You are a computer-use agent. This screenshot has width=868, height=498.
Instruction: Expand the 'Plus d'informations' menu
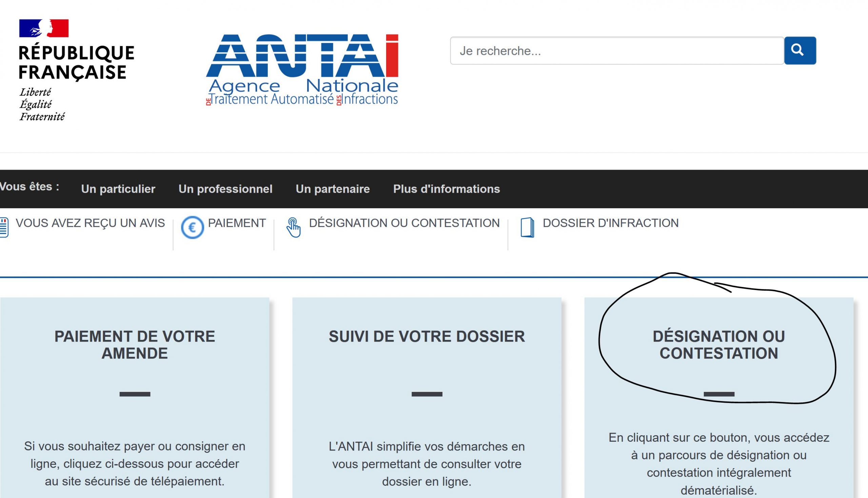446,189
